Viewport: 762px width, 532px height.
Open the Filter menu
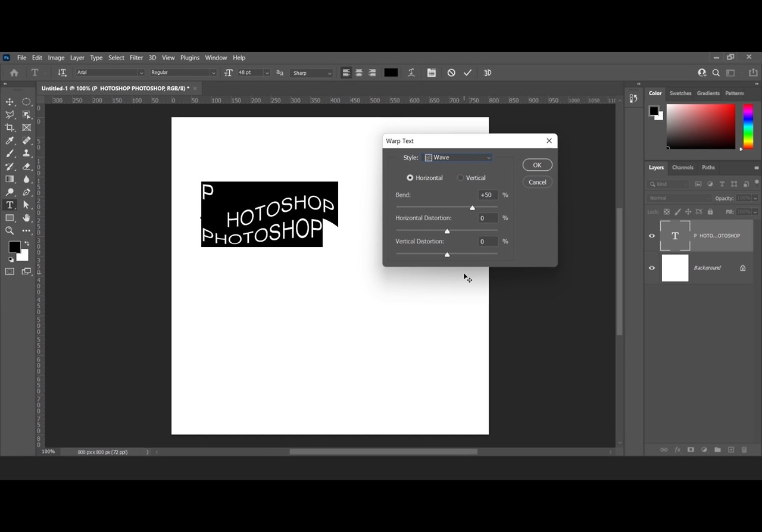[136, 58]
